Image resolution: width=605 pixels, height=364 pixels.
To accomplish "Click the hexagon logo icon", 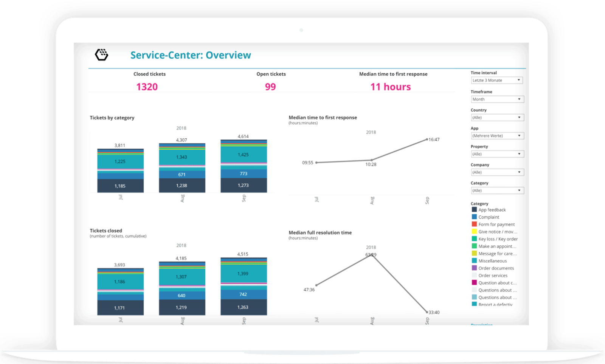I will [x=101, y=55].
